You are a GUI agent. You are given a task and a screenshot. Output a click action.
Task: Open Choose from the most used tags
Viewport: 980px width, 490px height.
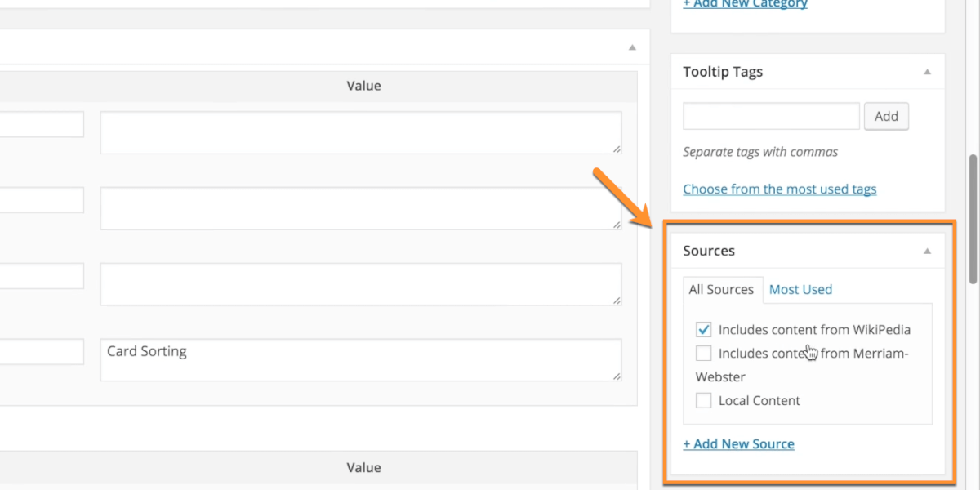point(779,189)
